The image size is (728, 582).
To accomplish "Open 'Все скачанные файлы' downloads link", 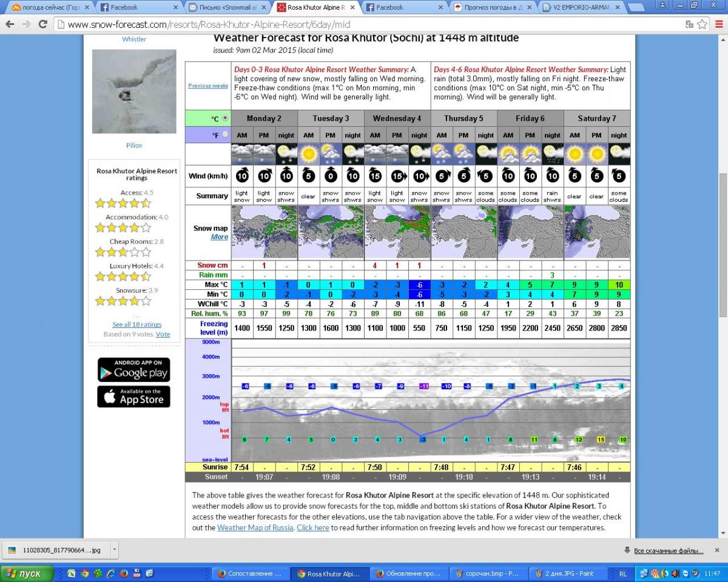I will pyautogui.click(x=668, y=550).
